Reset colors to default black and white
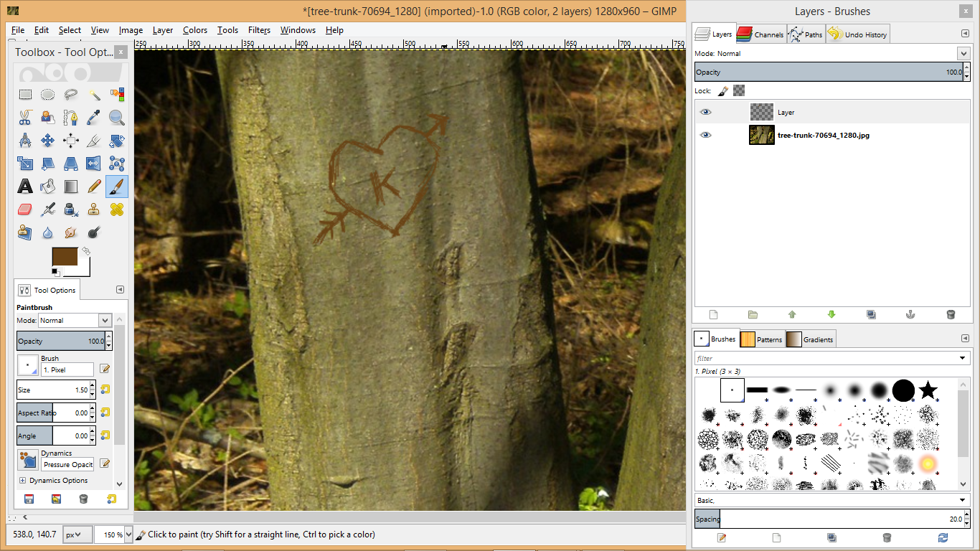 pyautogui.click(x=56, y=272)
